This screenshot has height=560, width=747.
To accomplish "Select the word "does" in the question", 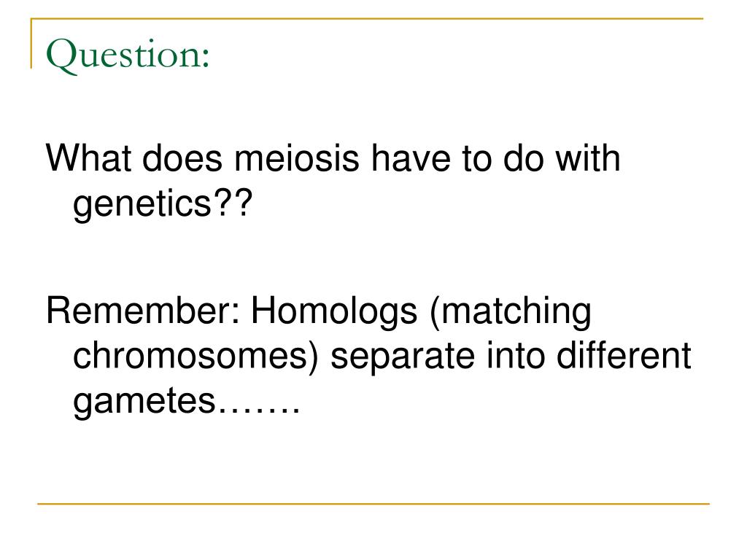I will point(182,158).
